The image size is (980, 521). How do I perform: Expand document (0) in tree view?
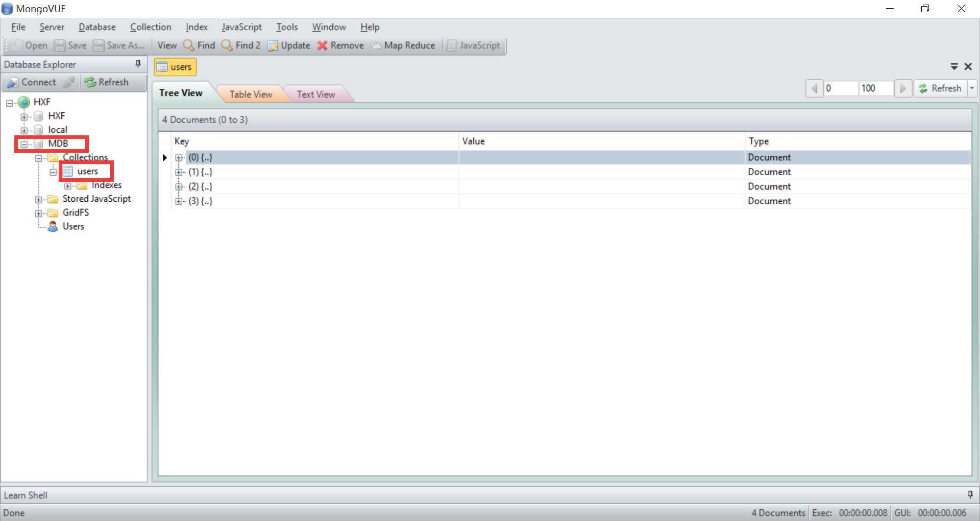[x=179, y=158]
